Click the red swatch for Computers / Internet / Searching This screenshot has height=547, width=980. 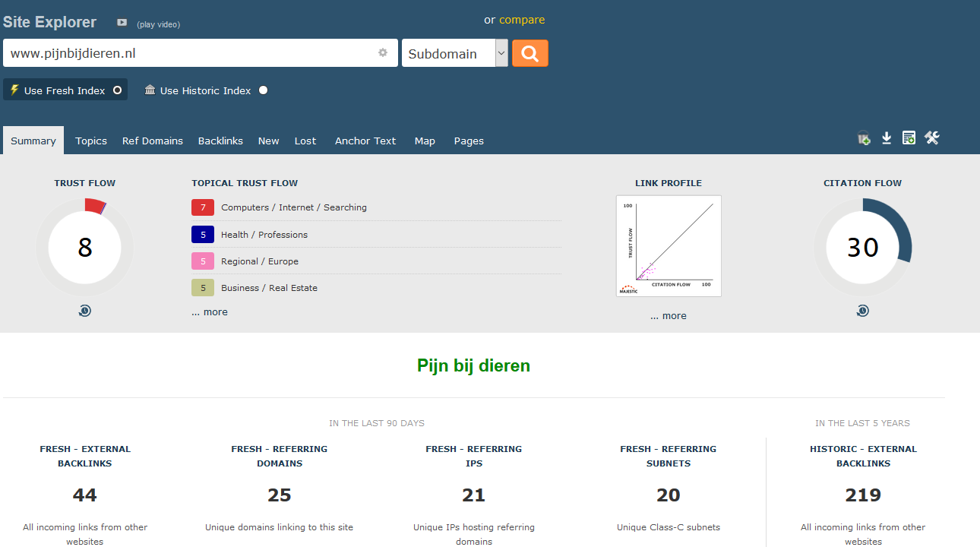pos(203,207)
